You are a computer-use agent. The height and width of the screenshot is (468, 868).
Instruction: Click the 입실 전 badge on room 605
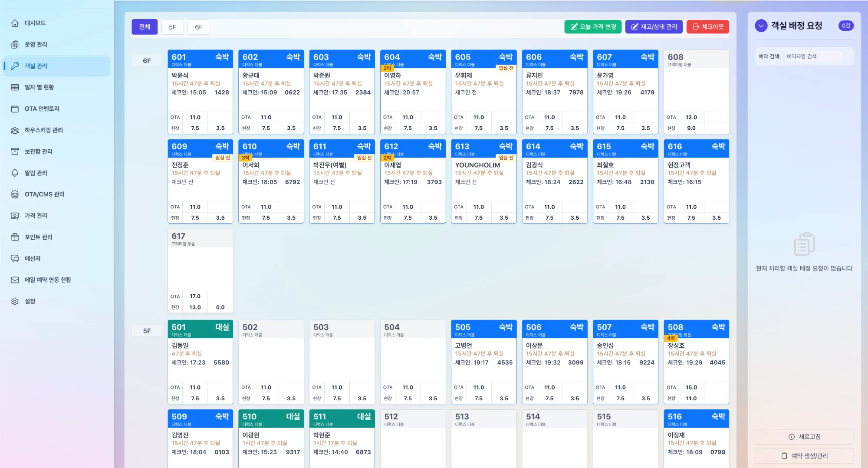click(506, 68)
